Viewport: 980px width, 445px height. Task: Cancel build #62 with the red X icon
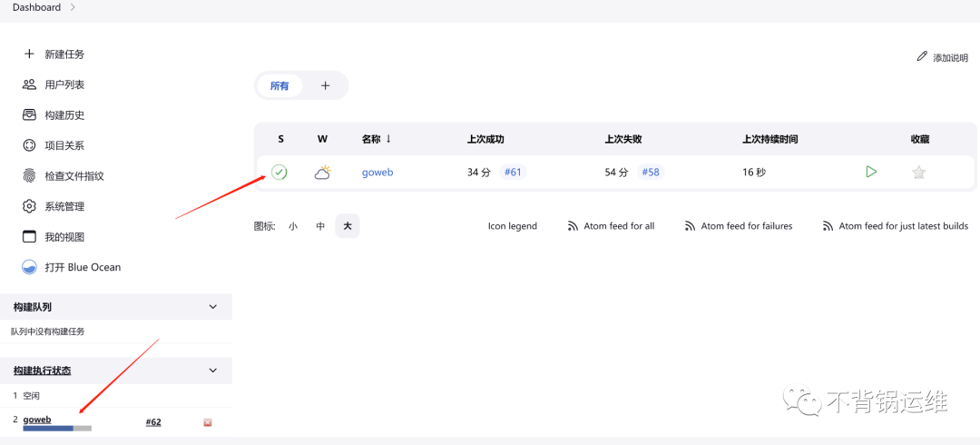click(208, 422)
